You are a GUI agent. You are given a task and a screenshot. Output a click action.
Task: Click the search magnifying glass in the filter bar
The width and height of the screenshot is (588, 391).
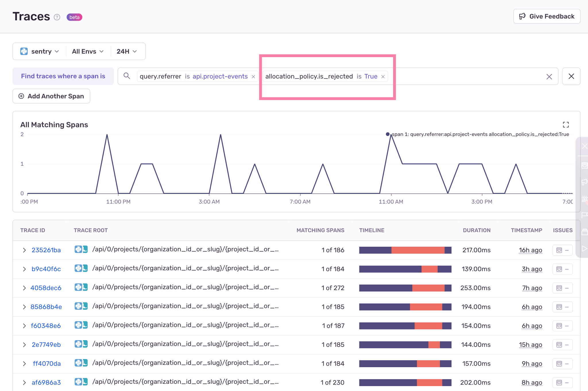click(x=127, y=76)
